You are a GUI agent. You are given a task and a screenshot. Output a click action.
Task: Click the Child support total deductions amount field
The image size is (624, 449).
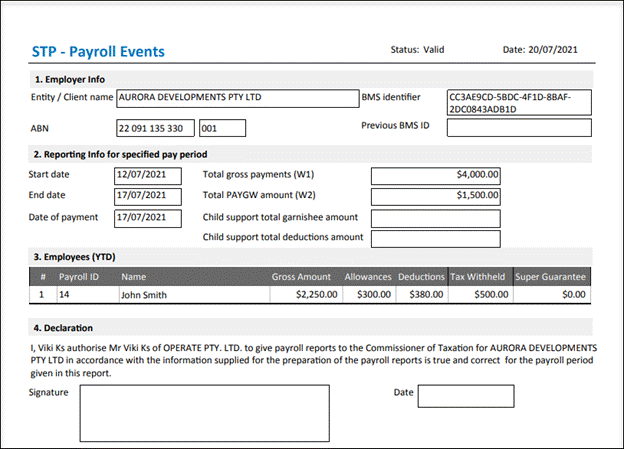(435, 238)
